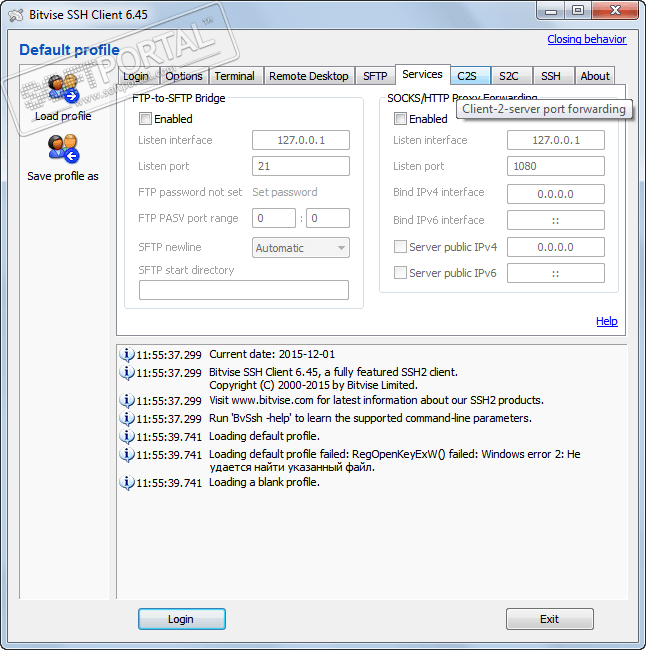Viewport: 646px width, 650px height.
Task: Click FTP bridge Listen port field 21
Action: click(x=301, y=166)
